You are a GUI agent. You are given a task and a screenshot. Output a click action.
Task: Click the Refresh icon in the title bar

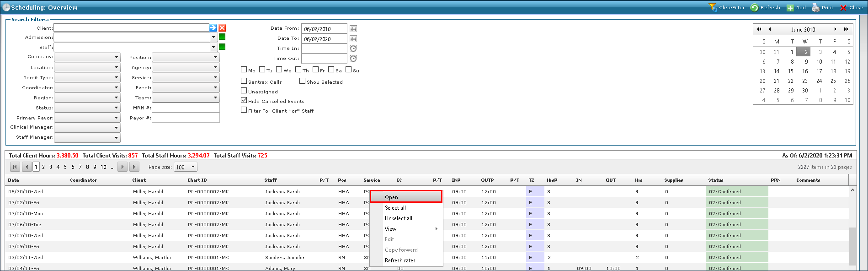[x=755, y=8]
